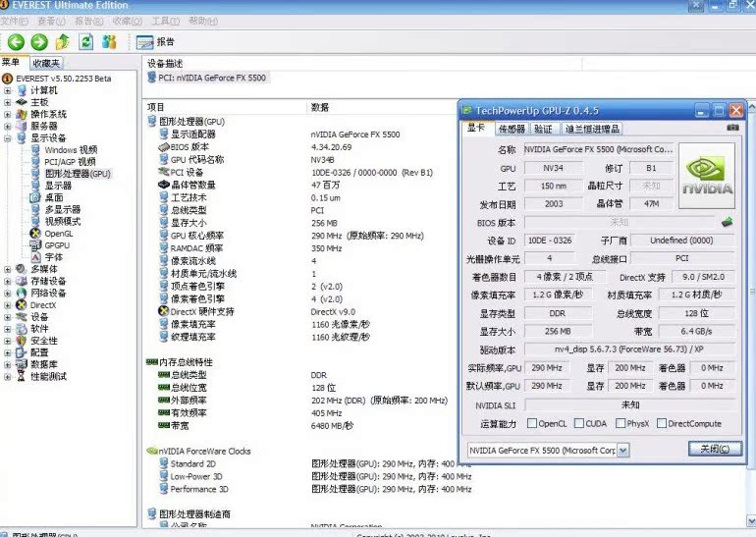Click the GPGPU tree item icon

35,245
